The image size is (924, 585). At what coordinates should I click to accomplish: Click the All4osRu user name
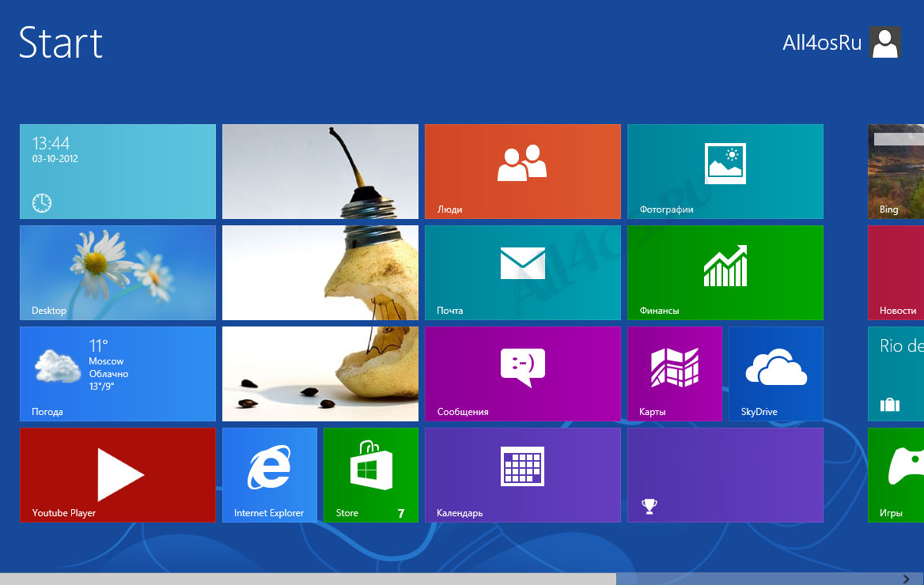point(822,43)
